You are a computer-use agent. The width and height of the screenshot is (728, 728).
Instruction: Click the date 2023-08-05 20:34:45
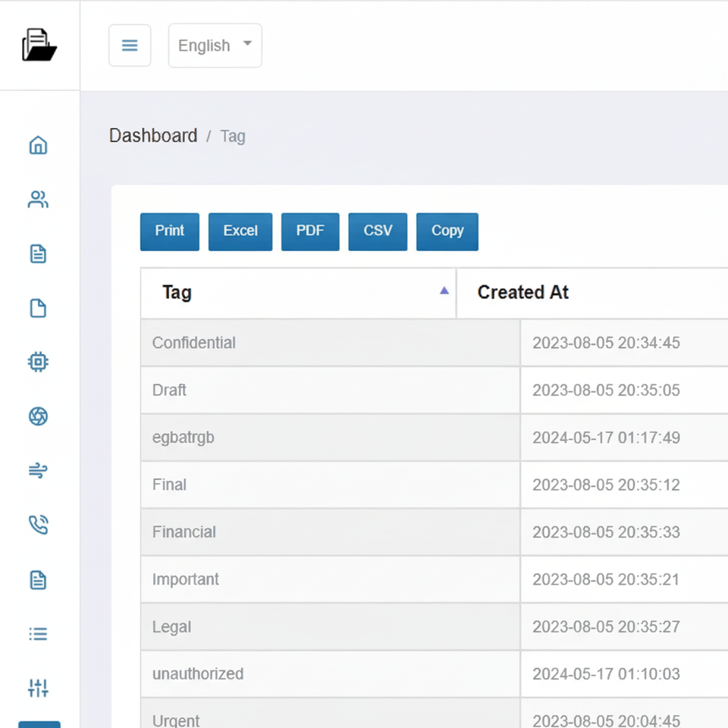[606, 343]
